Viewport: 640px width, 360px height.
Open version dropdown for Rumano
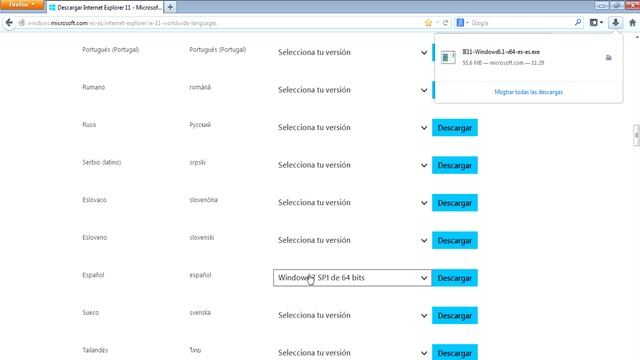point(352,90)
